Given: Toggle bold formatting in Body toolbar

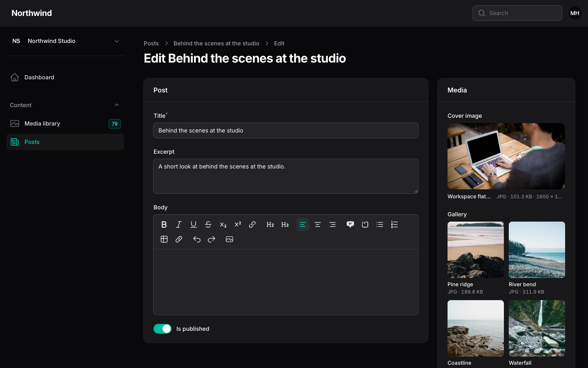Looking at the screenshot, I should pos(164,224).
